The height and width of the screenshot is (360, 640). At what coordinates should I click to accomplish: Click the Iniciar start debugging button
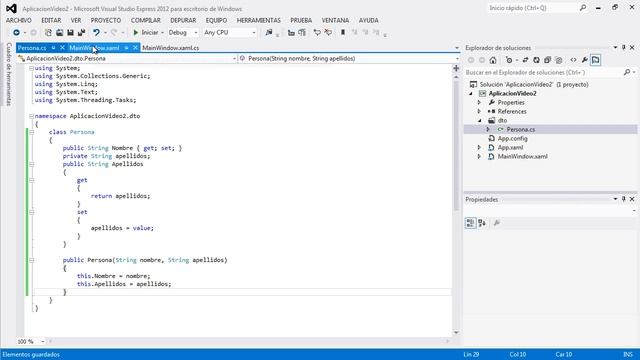[146, 33]
